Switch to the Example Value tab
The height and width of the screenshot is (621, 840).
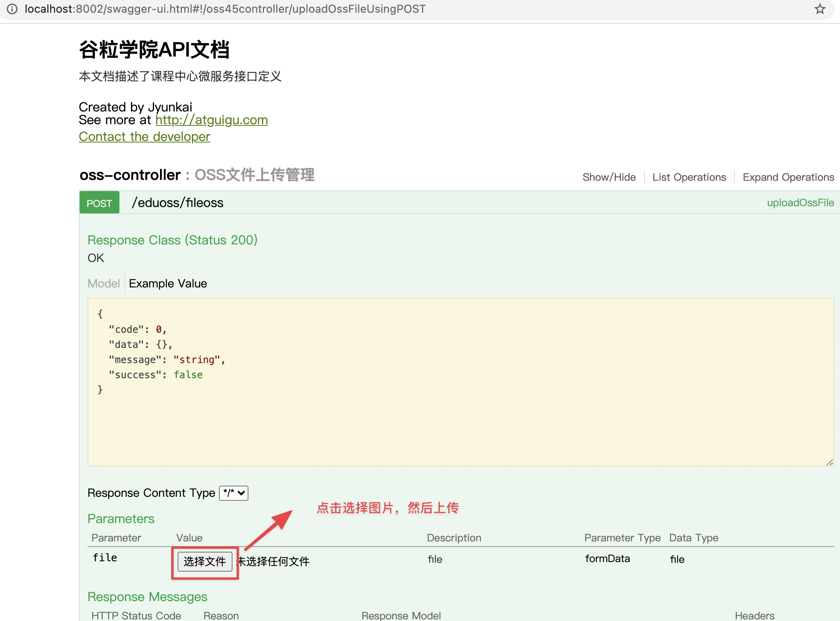click(x=168, y=283)
